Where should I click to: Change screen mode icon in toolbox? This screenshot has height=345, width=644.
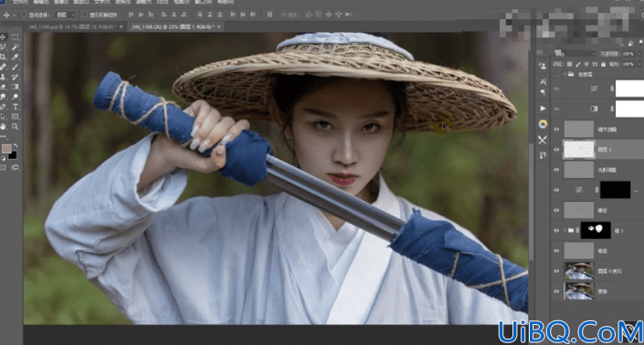click(x=16, y=167)
